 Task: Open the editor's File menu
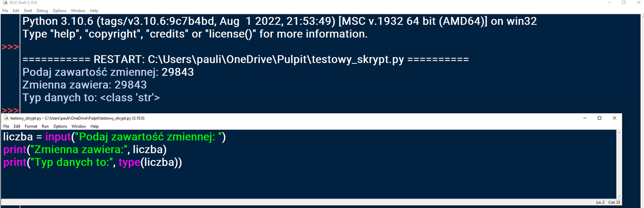[x=6, y=126]
